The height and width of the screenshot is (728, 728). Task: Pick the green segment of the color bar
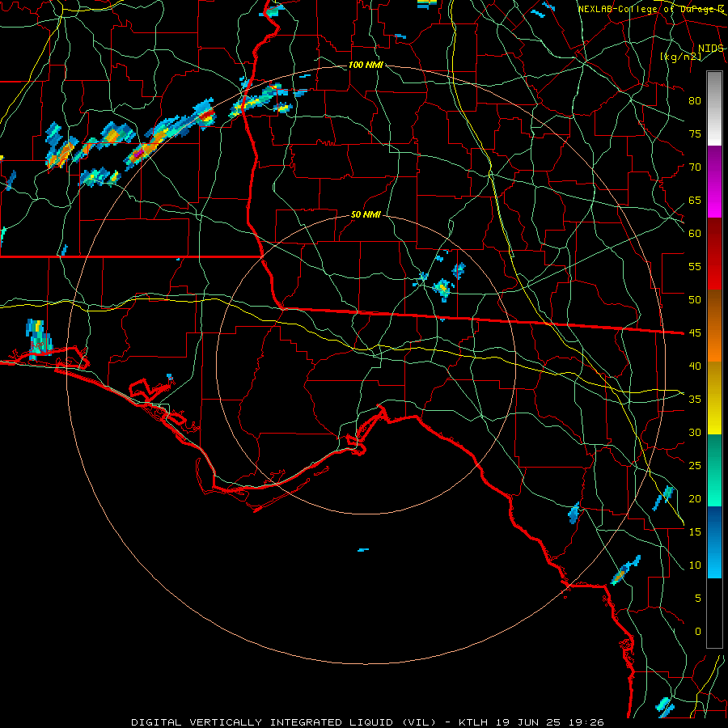tap(714, 470)
